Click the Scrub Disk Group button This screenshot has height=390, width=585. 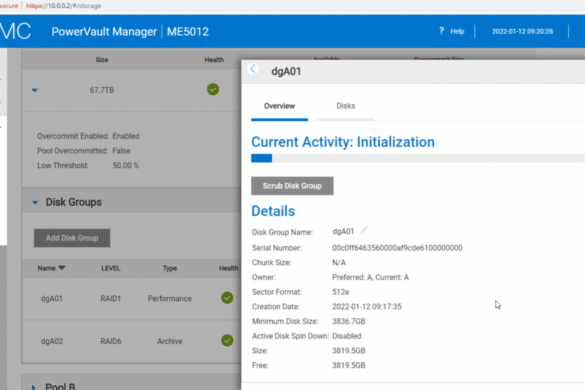(292, 186)
